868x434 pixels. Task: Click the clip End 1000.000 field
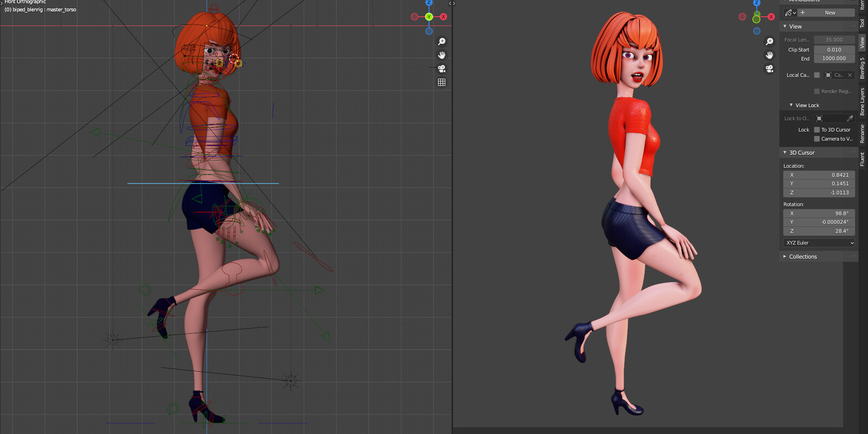(834, 59)
